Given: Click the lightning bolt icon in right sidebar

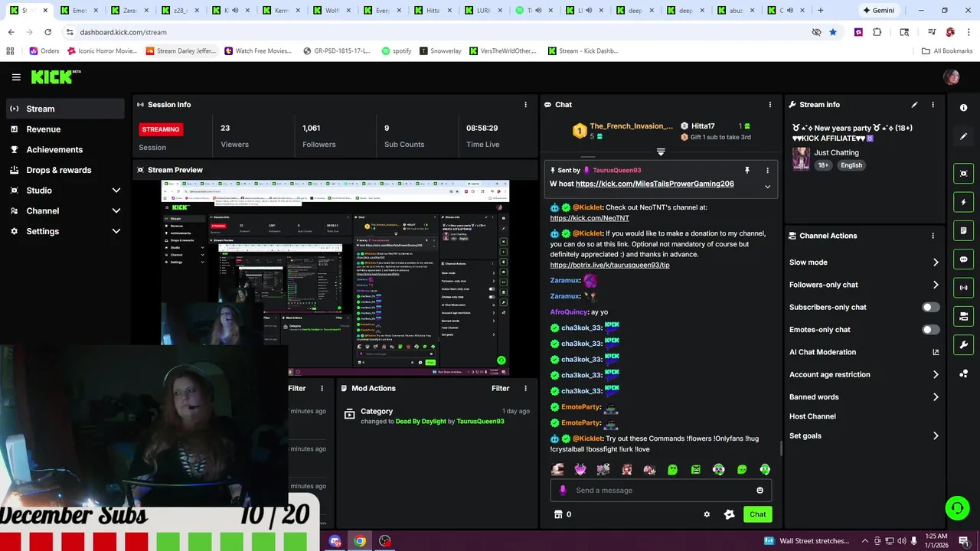Looking at the screenshot, I should 963,202.
